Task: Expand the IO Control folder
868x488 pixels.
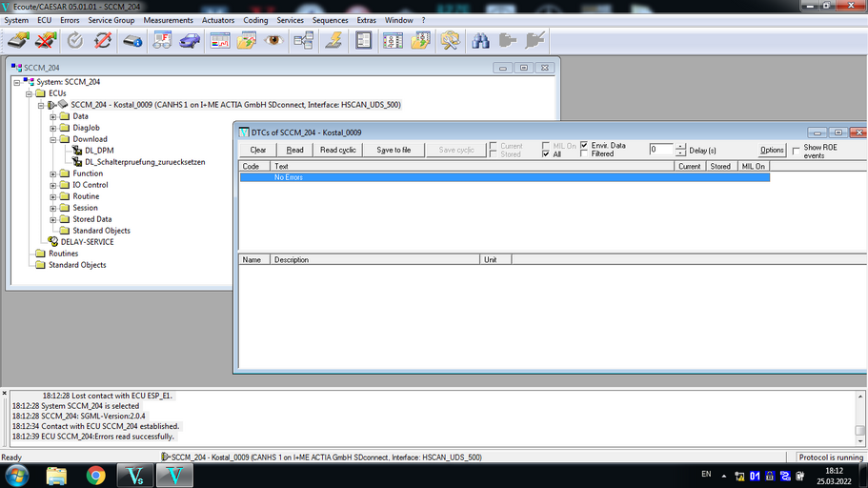Action: coord(53,185)
